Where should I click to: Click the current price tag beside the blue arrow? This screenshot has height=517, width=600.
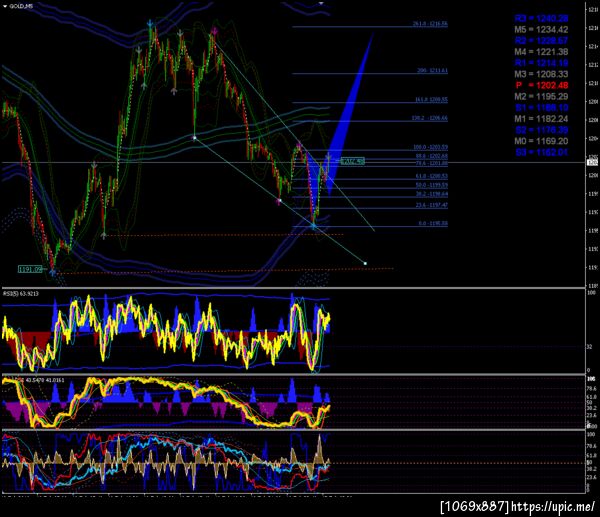[x=352, y=161]
